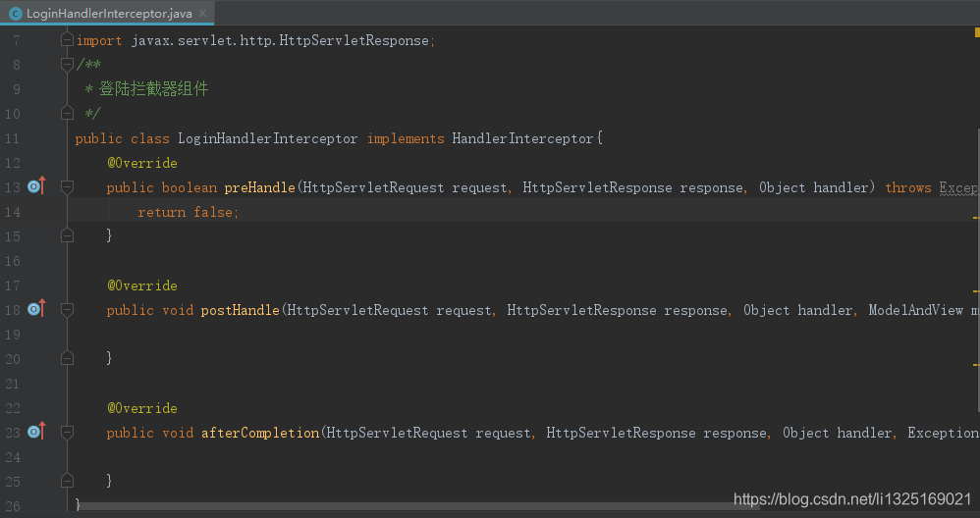Fold the preHandle closing brace on line 15
Viewport: 980px width, 518px height.
click(67, 235)
